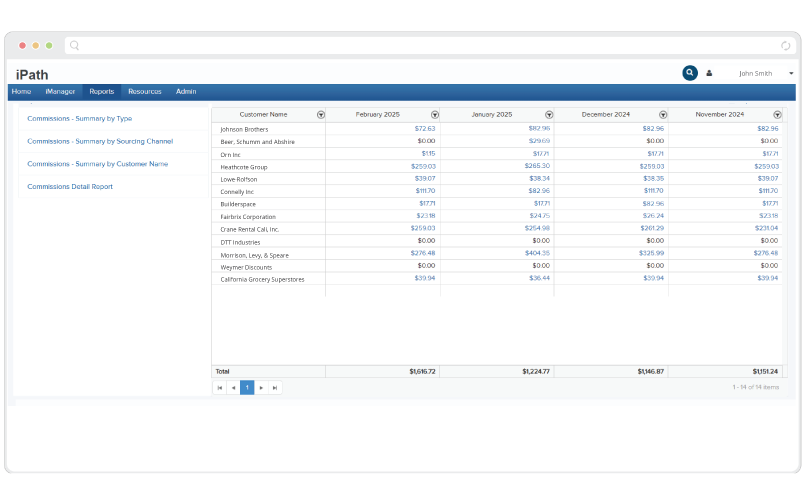The image size is (805, 500).
Task: Open Commissions - Summary by Sourcing Channel
Action: pos(100,141)
